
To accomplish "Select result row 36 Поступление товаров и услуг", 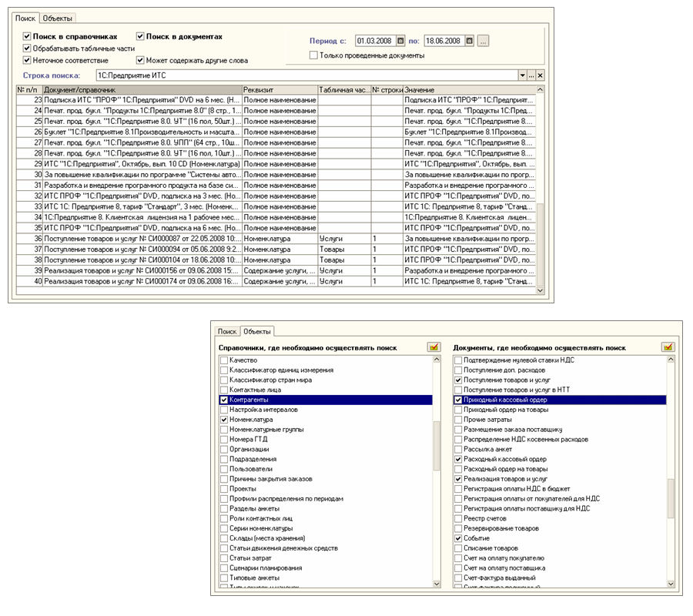I will [x=276, y=239].
